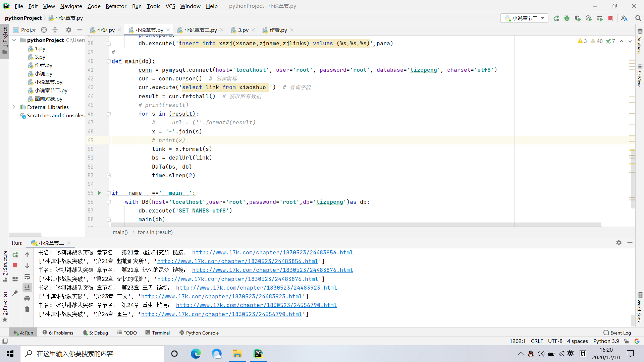Stop the running process in Run panel

(x=15, y=265)
